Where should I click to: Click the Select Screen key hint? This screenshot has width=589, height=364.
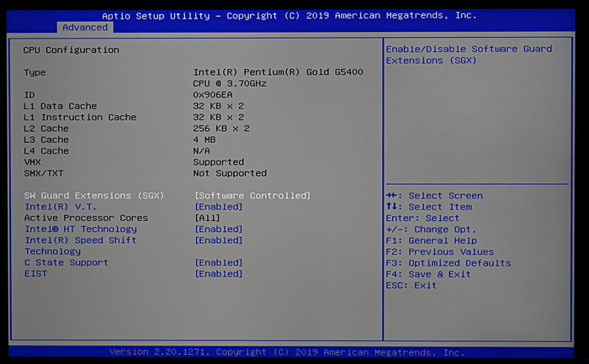click(x=434, y=196)
